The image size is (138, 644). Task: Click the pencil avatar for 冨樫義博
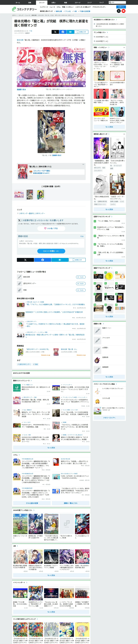[97, 370]
